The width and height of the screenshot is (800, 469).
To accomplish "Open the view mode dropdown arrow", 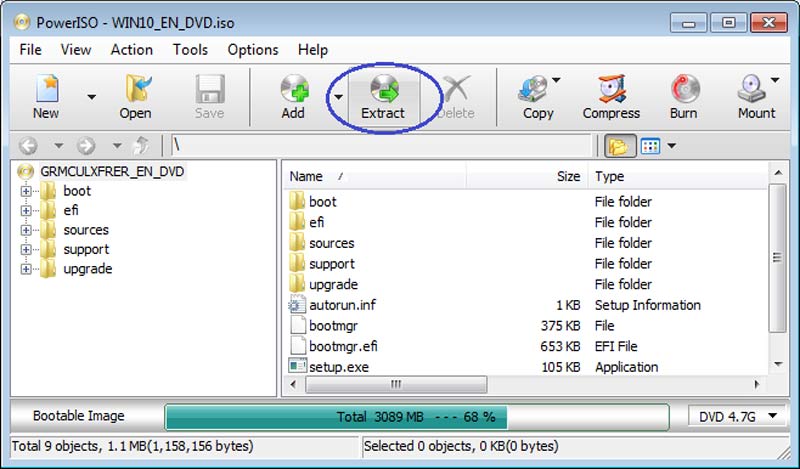I will pos(671,146).
